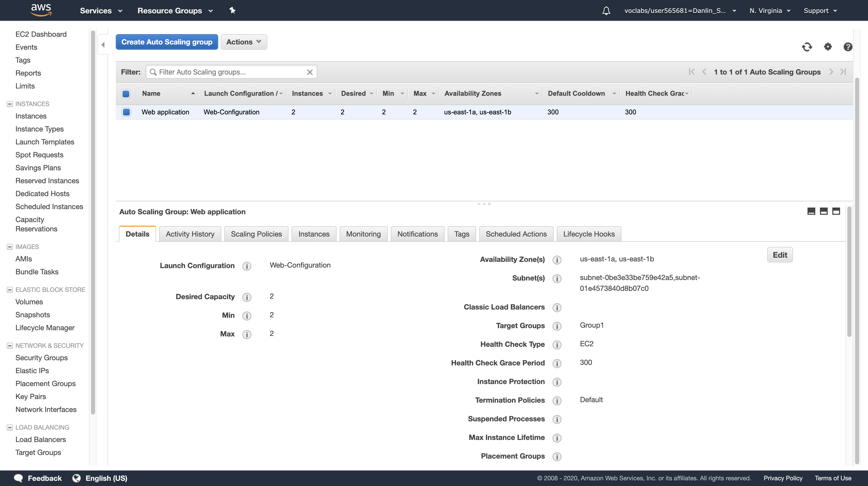
Task: Open the Scaling Policies tab
Action: pyautogui.click(x=256, y=234)
